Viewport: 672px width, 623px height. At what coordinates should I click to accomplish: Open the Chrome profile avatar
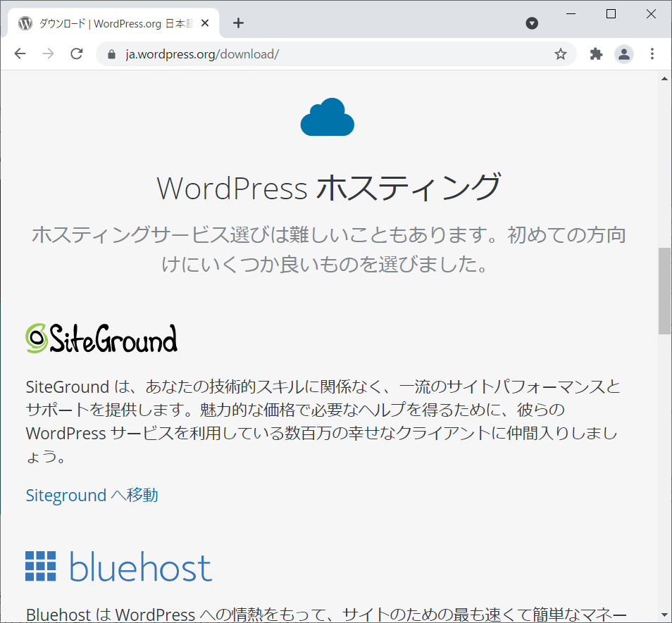(x=624, y=54)
